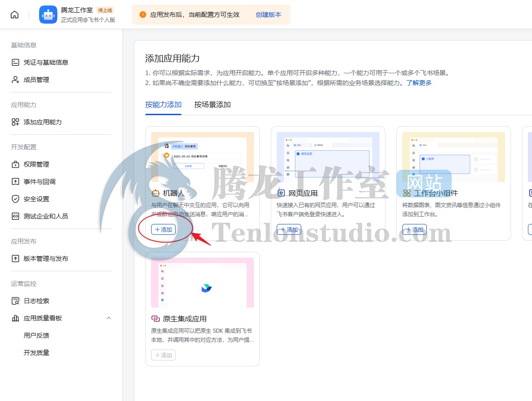Screen dimensions: 532x401
Task: Open the 了解更多 link
Action: click(419, 83)
